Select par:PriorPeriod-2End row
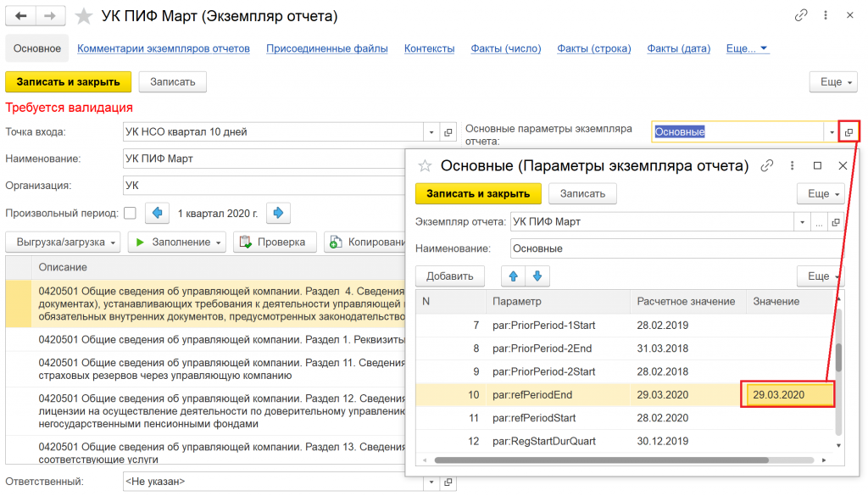The height and width of the screenshot is (496, 868). tap(626, 348)
